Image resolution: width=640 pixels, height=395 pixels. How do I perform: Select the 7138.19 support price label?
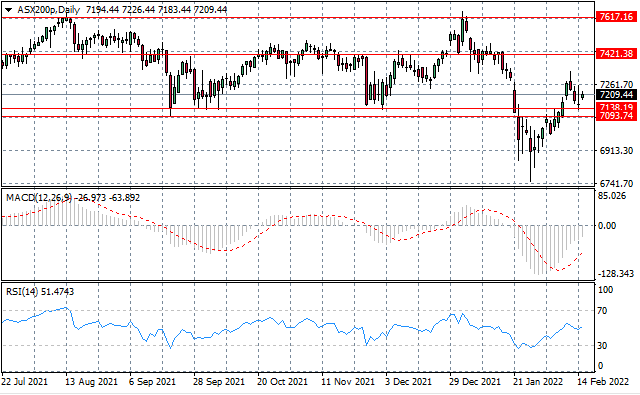[616, 107]
